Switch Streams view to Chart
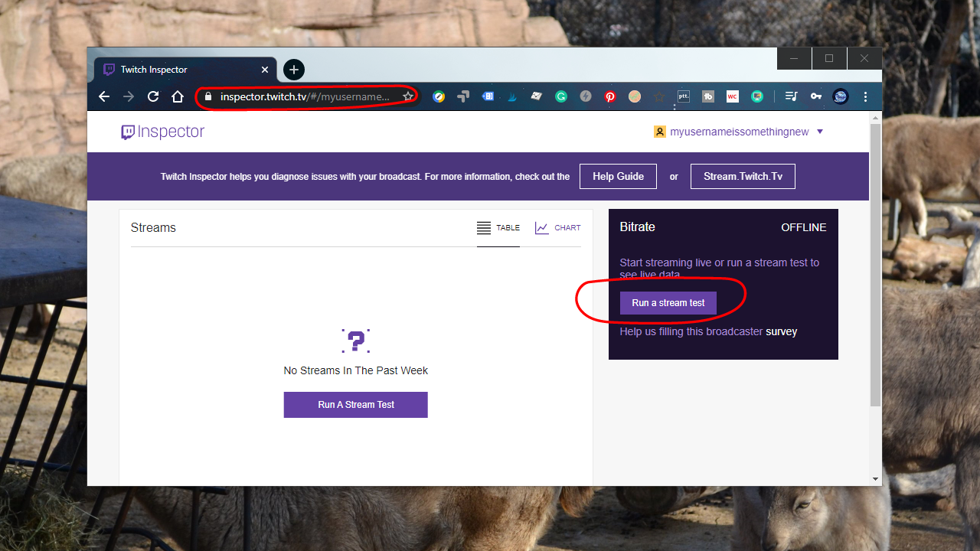The image size is (980, 551). pos(558,228)
